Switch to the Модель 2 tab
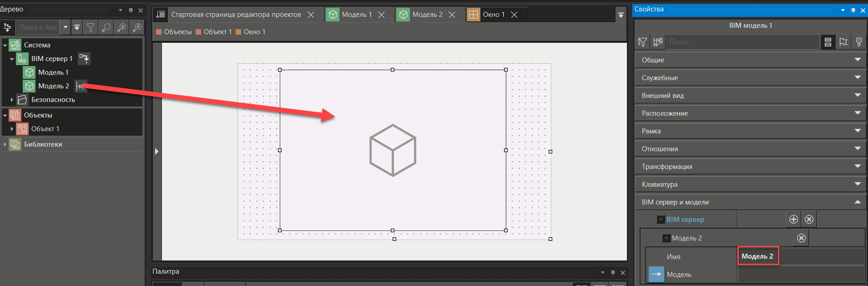Screen dimensions: 868x286 pos(427,15)
